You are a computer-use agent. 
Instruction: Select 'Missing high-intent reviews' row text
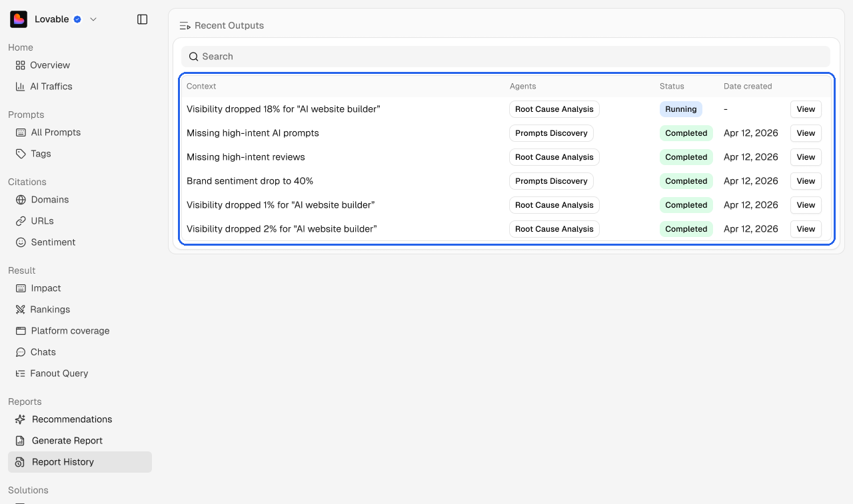coord(246,157)
